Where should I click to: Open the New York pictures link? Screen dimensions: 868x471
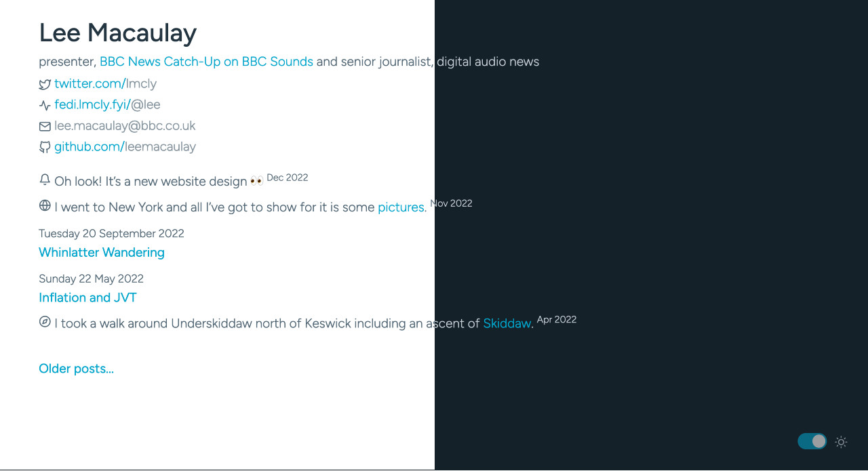(x=402, y=207)
